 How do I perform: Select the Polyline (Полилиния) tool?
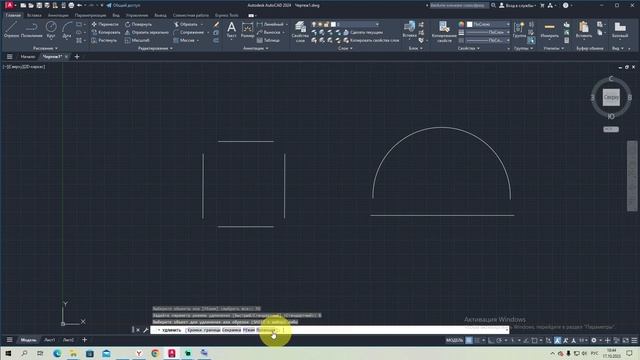pyautogui.click(x=31, y=30)
